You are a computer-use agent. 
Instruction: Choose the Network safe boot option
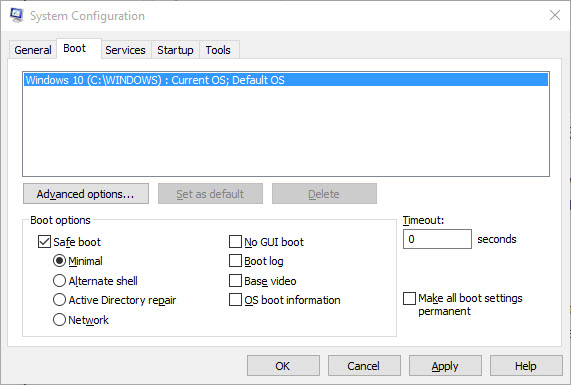(59, 320)
